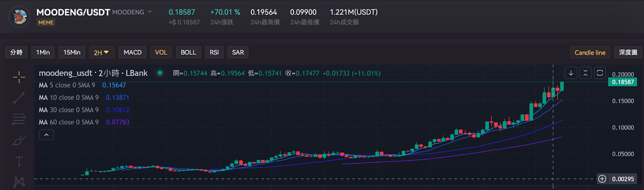The height and width of the screenshot is (190, 644).
Task: Click the MOODENG hippo coin avatar
Action: click(19, 16)
